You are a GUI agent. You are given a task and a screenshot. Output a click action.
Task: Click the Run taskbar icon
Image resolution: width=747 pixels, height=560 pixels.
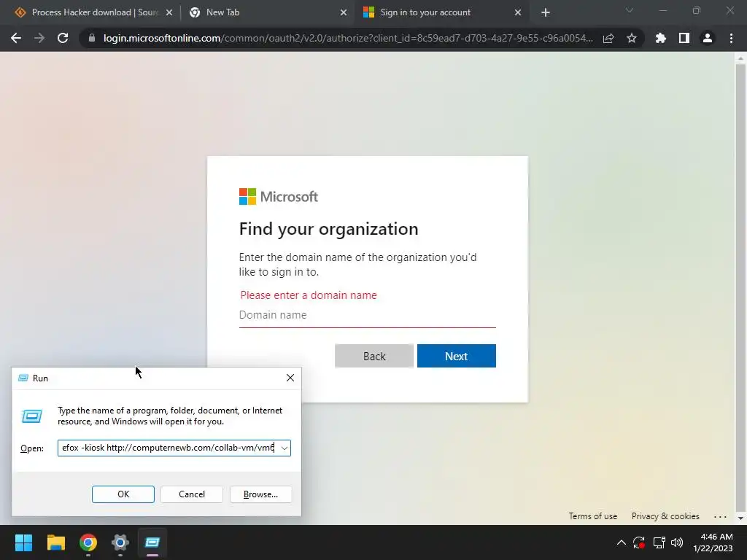click(x=152, y=542)
